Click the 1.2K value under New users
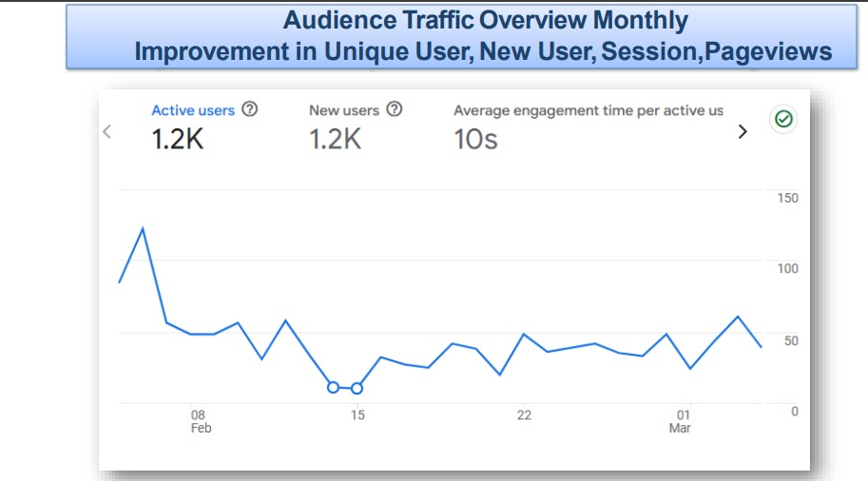 pyautogui.click(x=335, y=140)
